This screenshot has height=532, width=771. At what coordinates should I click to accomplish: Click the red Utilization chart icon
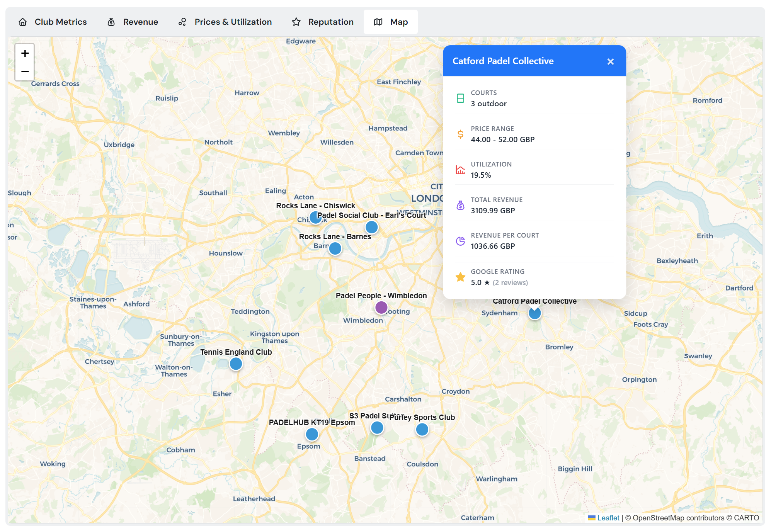[460, 170]
